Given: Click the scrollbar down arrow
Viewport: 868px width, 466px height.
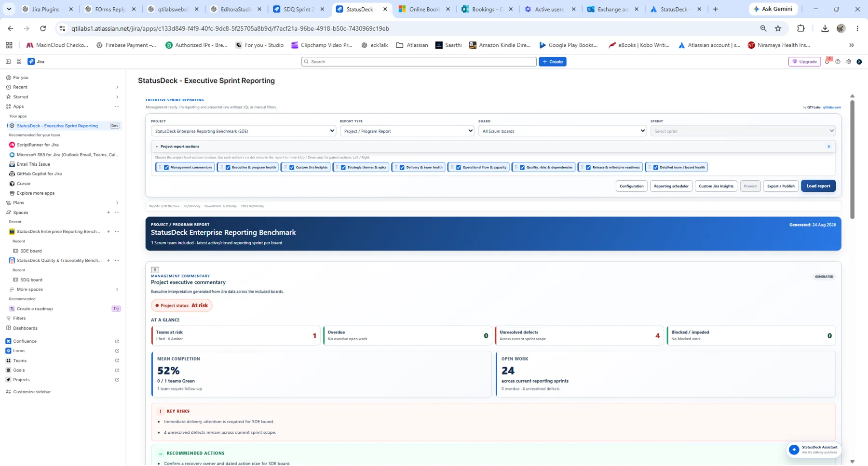Looking at the screenshot, I should (852, 462).
